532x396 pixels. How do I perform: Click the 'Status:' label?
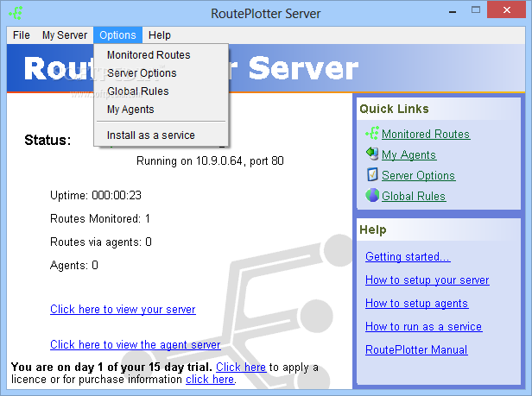(x=47, y=140)
